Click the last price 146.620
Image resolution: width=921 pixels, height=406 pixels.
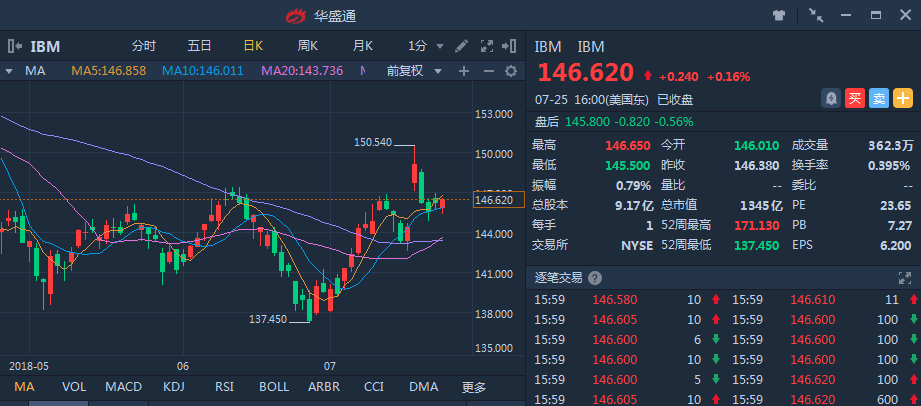point(586,73)
